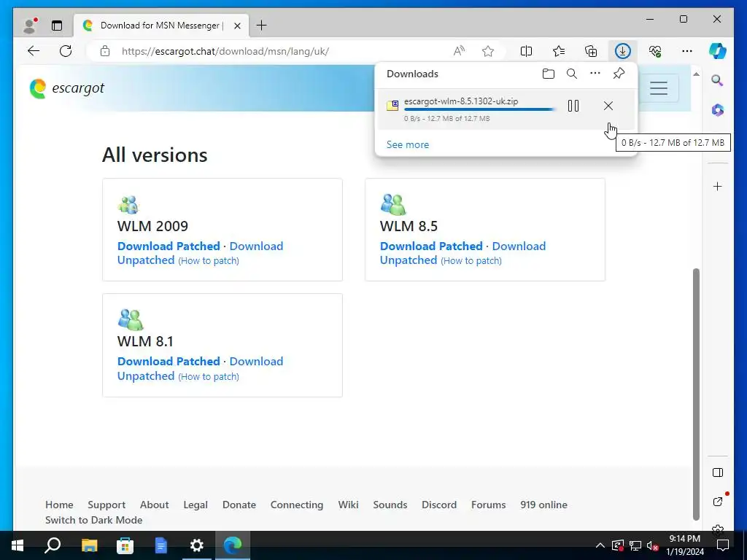Download Patched WLM 8.1
Screen dimensions: 747x560
[169, 362]
